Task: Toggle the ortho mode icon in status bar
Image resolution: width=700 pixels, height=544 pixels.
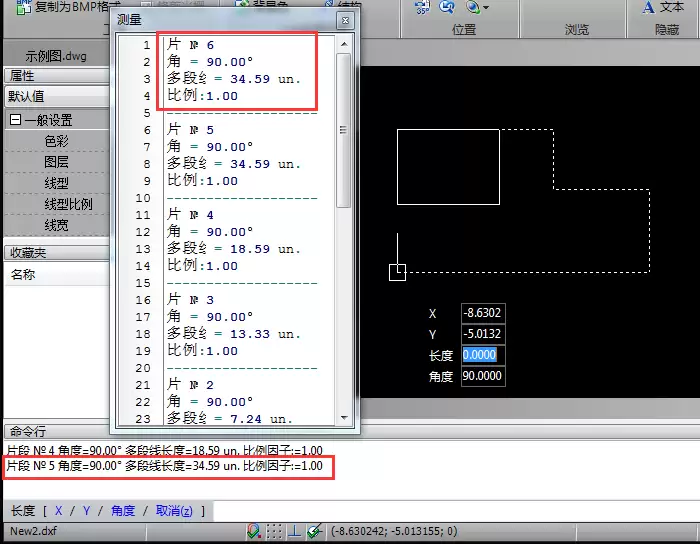Action: [294, 531]
